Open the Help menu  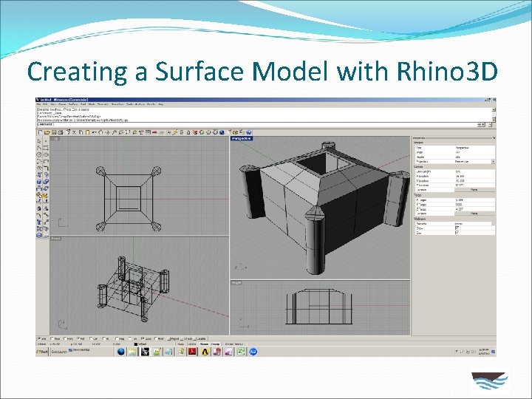click(161, 104)
